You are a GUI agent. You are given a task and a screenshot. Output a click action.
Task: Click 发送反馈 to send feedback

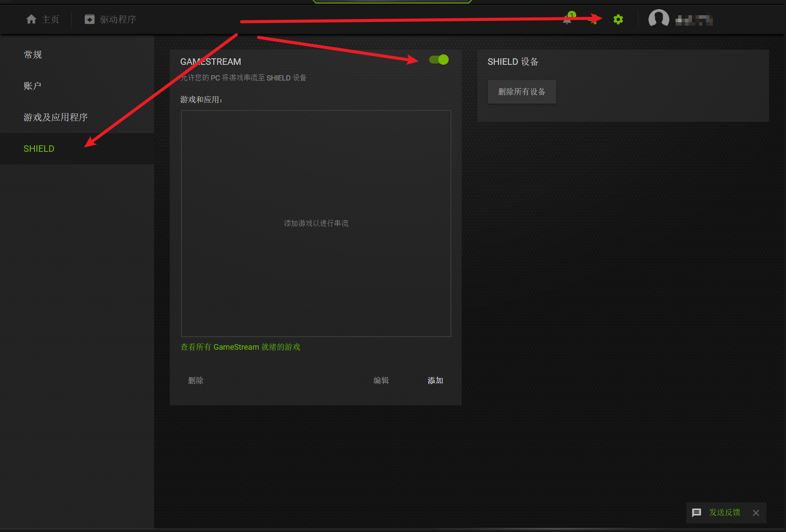[x=724, y=512]
